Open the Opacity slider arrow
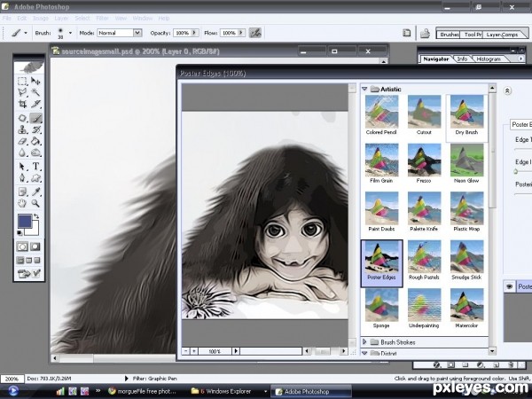Image resolution: width=532 pixels, height=399 pixels. pos(194,33)
